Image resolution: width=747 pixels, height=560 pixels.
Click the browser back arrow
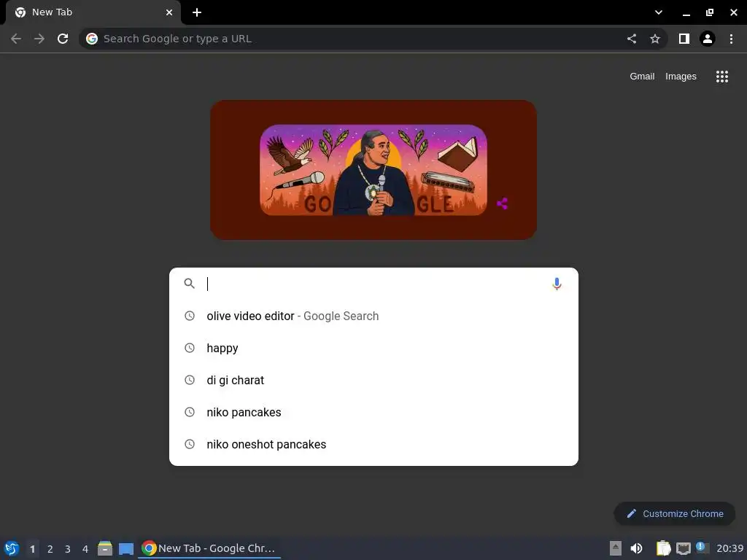16,39
